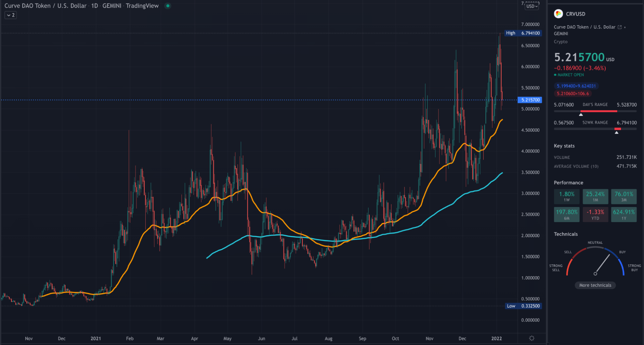
Task: Click the Performance heading
Action: [x=568, y=182]
